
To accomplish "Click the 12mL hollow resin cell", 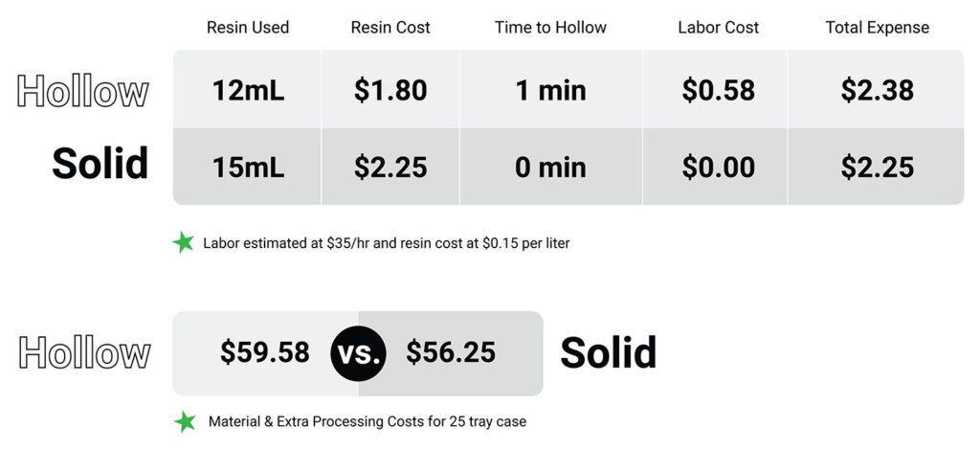I will tap(248, 90).
